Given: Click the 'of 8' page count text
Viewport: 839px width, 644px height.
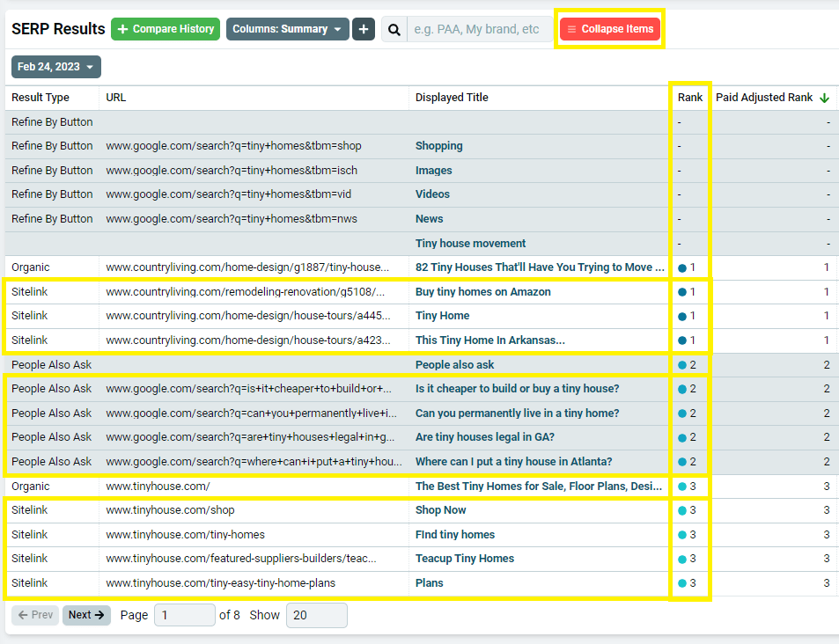Looking at the screenshot, I should tap(230, 615).
